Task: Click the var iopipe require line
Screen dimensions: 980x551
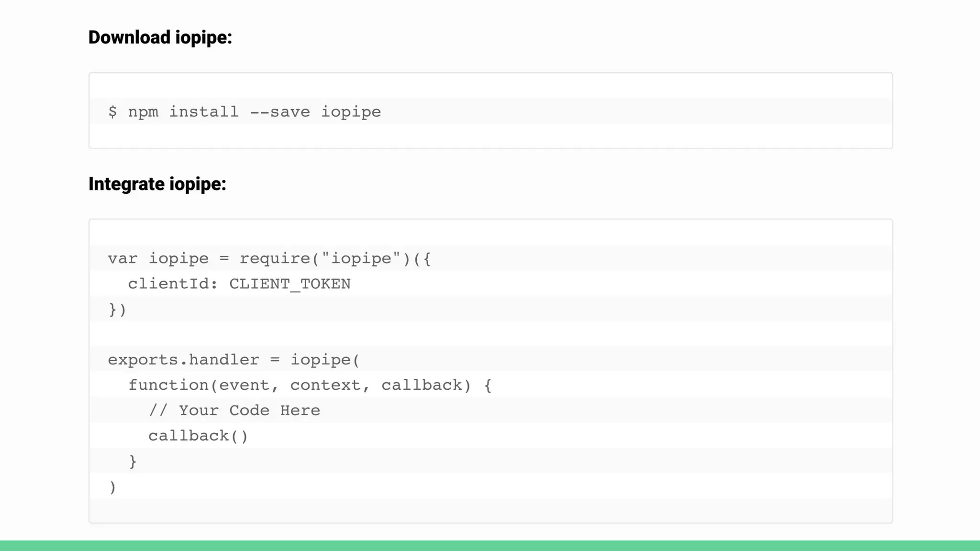Action: tap(269, 259)
